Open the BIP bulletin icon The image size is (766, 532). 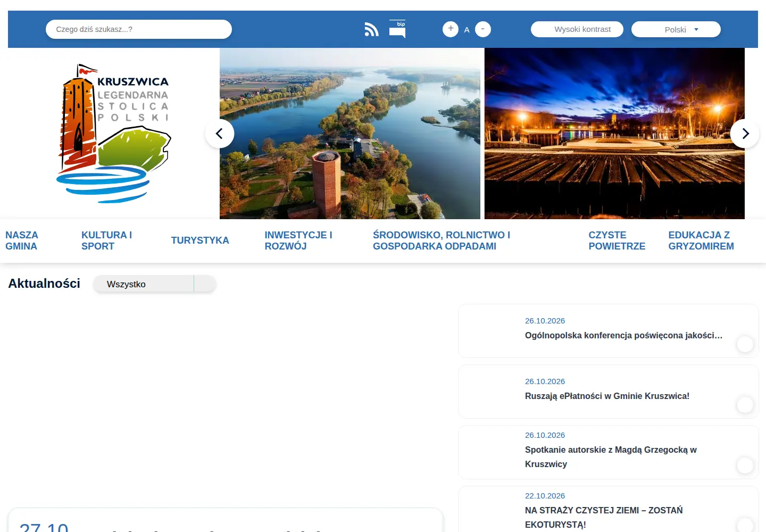[x=397, y=29]
